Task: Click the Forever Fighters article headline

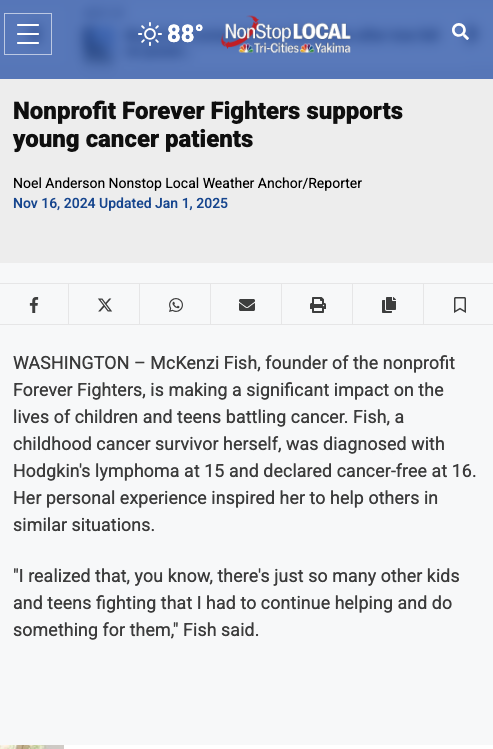Action: click(208, 125)
